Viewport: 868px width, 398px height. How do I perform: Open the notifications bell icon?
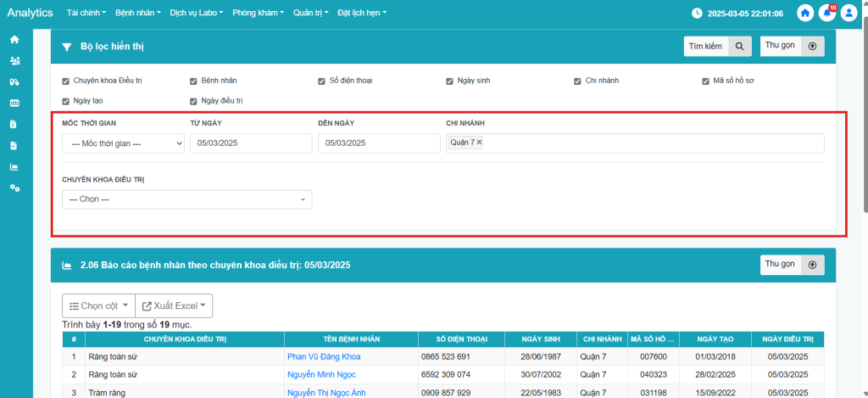827,14
